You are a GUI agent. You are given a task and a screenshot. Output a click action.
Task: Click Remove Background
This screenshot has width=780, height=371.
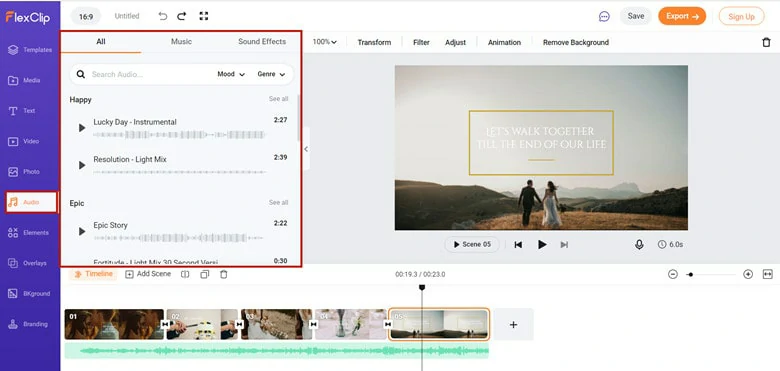576,42
